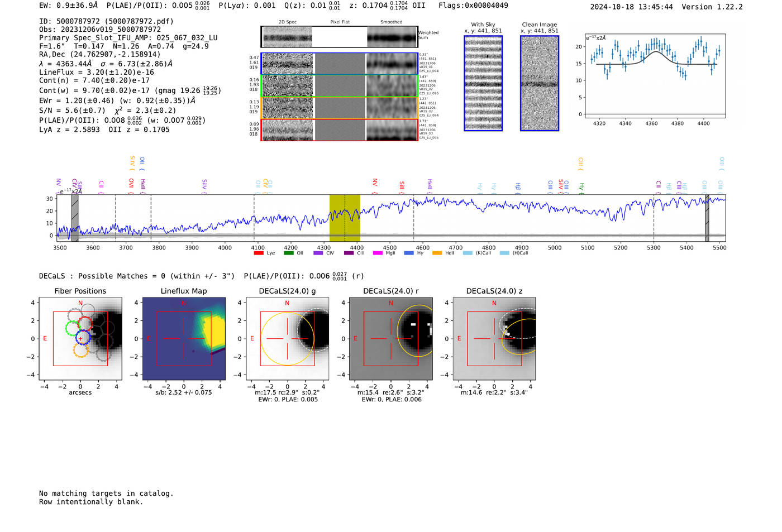
Task: Open the DECaLS(24.0) r cutout
Action: (391, 339)
